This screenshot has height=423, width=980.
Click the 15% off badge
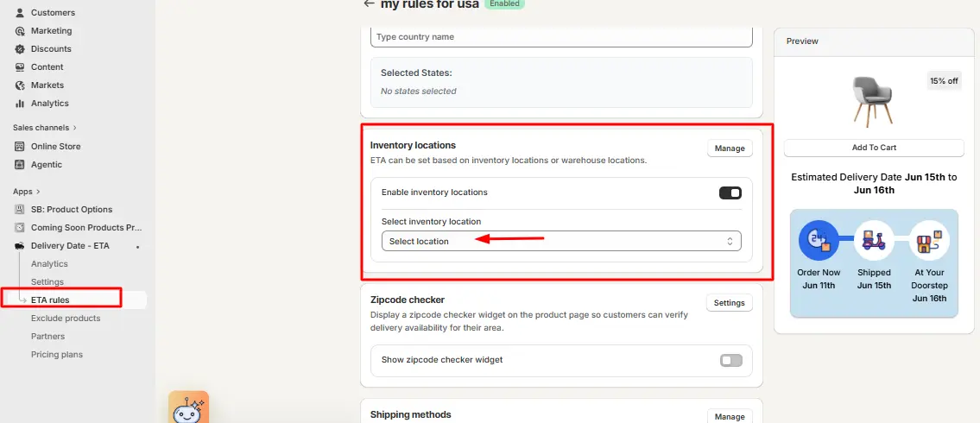(944, 80)
